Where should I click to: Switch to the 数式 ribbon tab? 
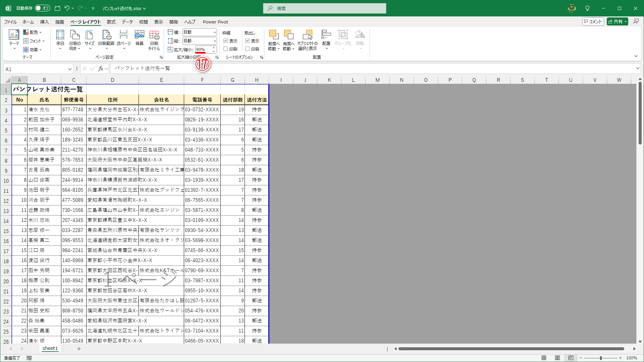coord(111,22)
